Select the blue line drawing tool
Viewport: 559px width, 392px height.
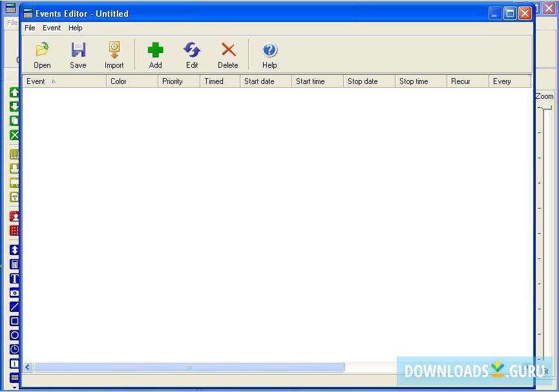[14, 307]
